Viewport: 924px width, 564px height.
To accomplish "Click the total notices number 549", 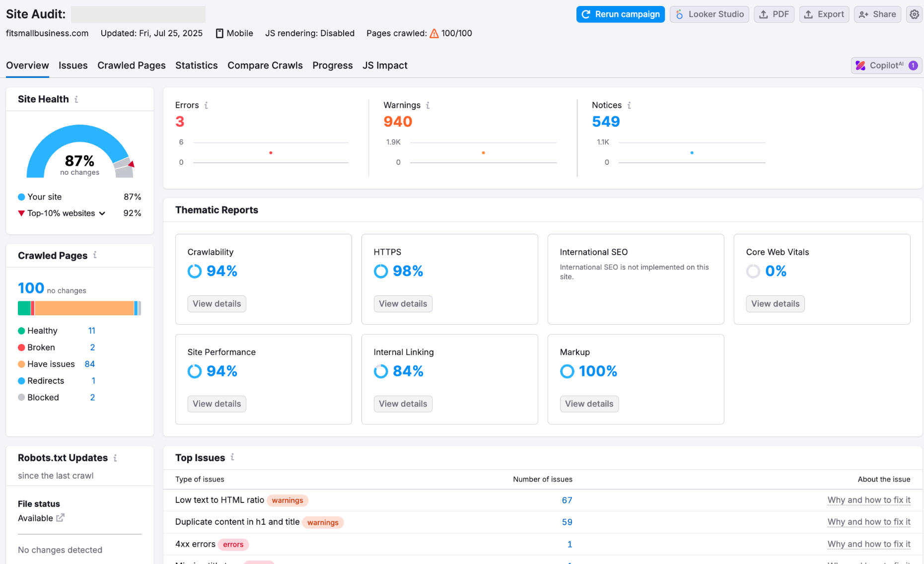I will pos(606,122).
